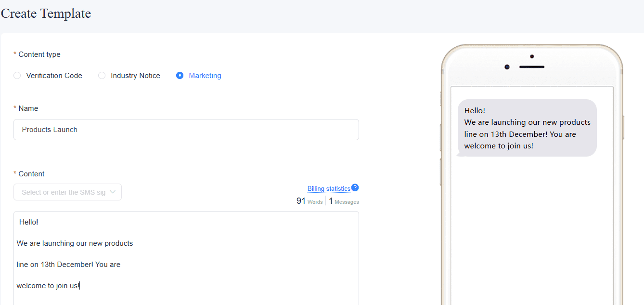Click the 91 Words counter
Viewport: 644px width, 305px height.
point(309,201)
